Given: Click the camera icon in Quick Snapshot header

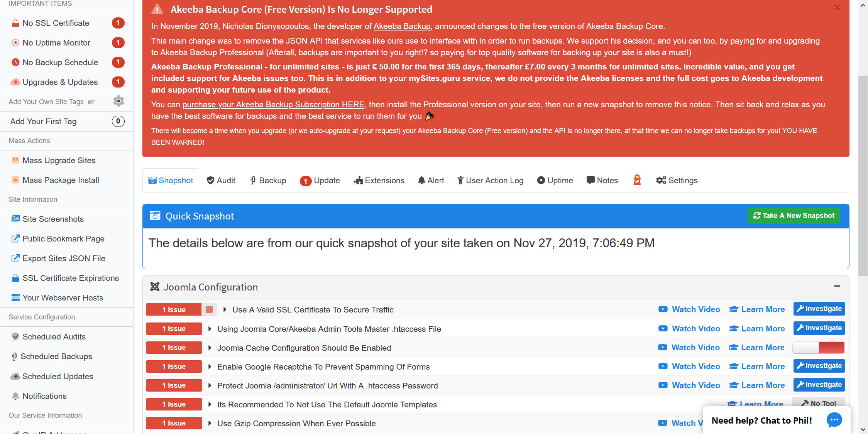Looking at the screenshot, I should point(155,216).
